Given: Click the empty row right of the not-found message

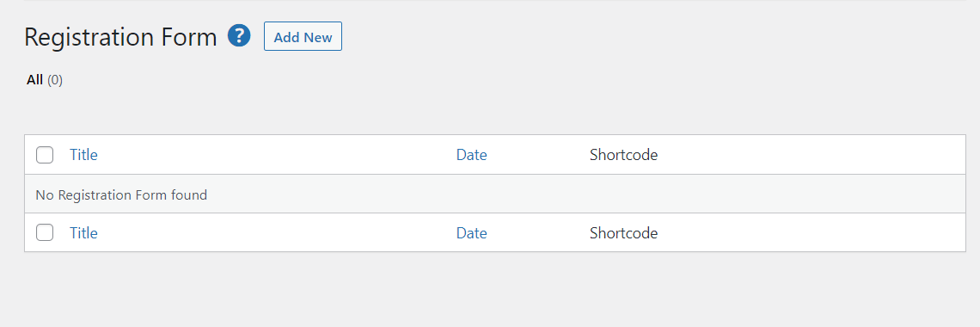Looking at the screenshot, I should tap(586, 194).
